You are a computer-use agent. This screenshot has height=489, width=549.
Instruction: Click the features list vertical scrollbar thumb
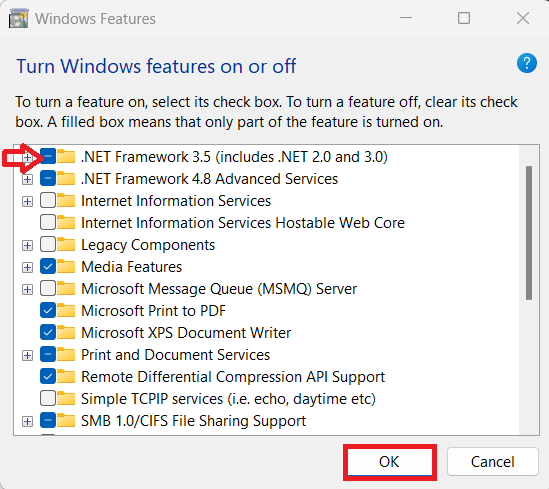coord(529,233)
